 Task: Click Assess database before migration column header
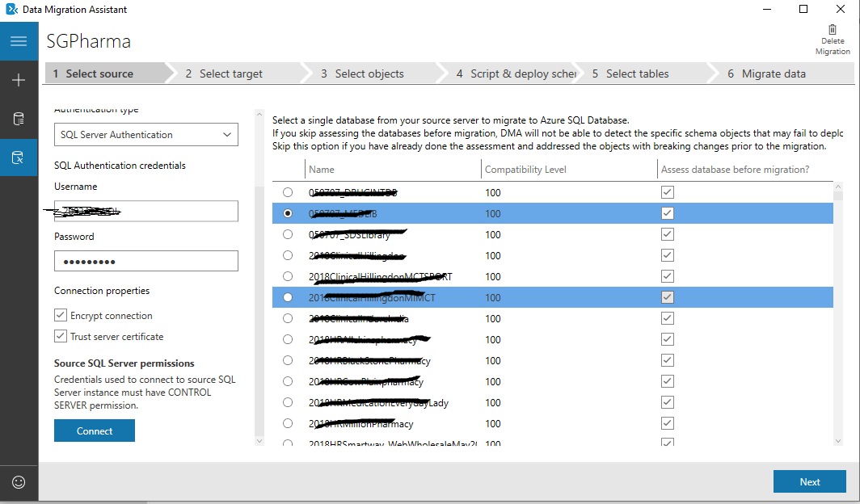(x=735, y=170)
